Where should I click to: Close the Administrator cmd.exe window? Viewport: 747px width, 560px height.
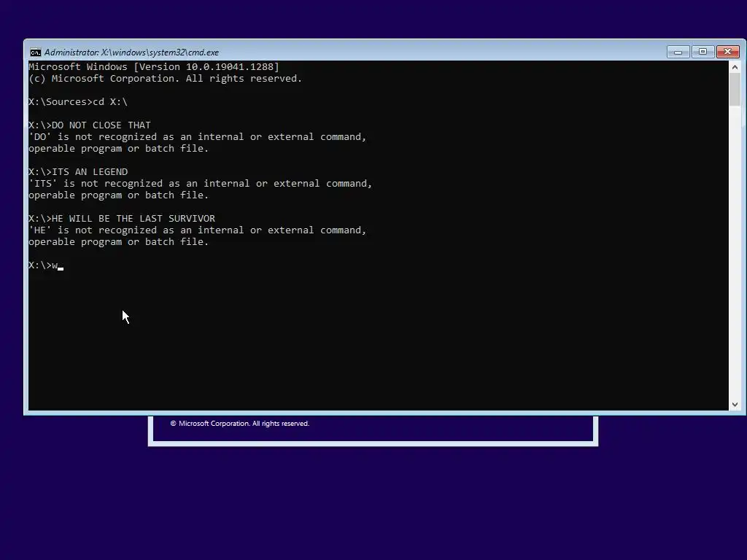[x=728, y=52]
